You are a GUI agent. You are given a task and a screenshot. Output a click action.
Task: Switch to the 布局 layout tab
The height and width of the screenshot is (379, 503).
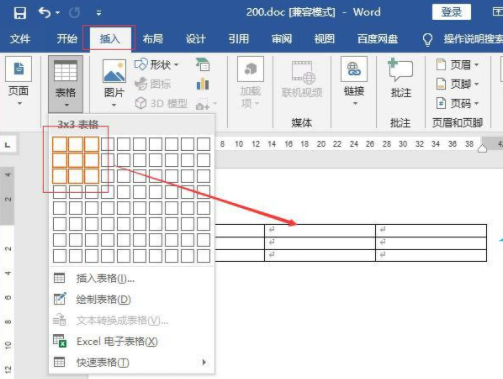coord(153,39)
